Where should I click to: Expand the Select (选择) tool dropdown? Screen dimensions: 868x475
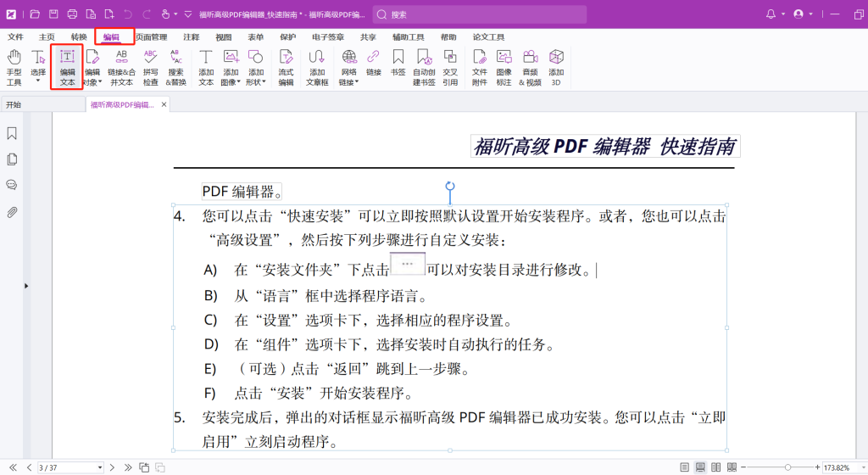38,82
